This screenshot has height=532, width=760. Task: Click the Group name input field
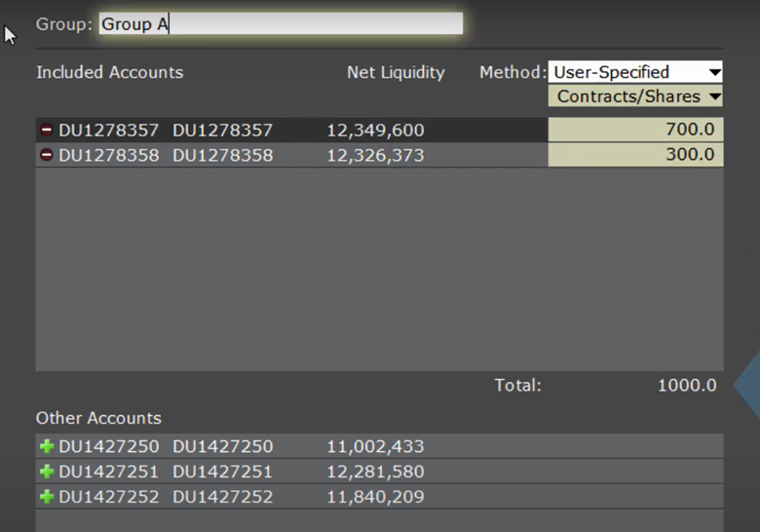tap(281, 24)
